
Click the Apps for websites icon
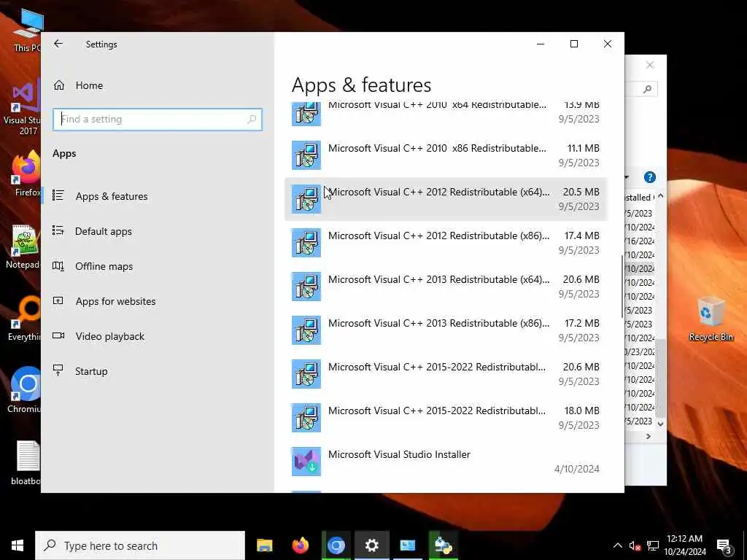tap(58, 301)
